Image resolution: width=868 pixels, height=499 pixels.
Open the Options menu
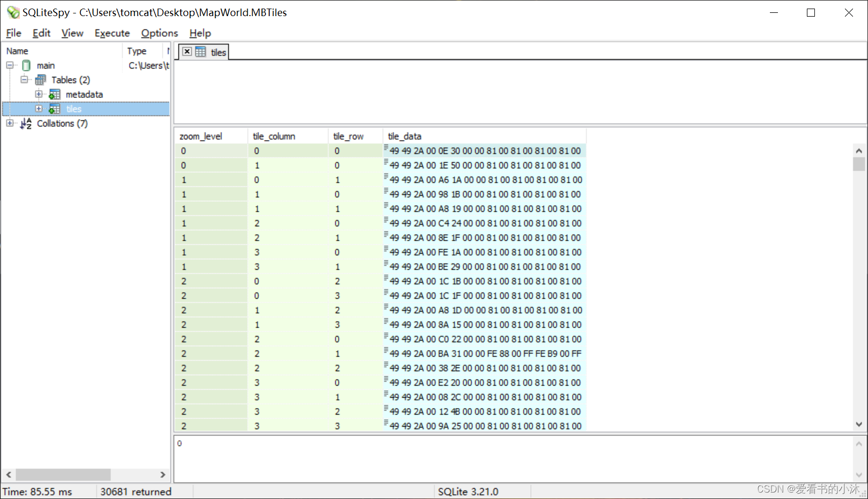point(159,33)
